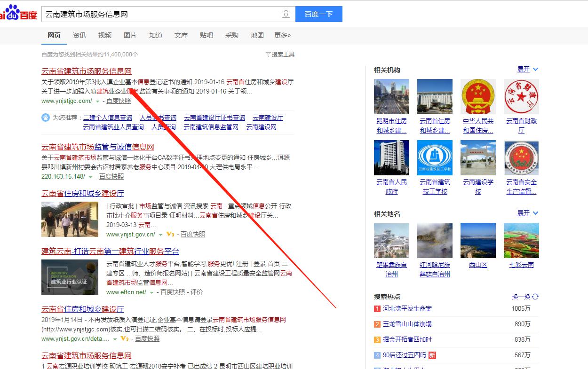The width and height of the screenshot is (588, 369).
Task: Open the hot search 玉龙雪山山体崩塌
Action: pos(407,324)
